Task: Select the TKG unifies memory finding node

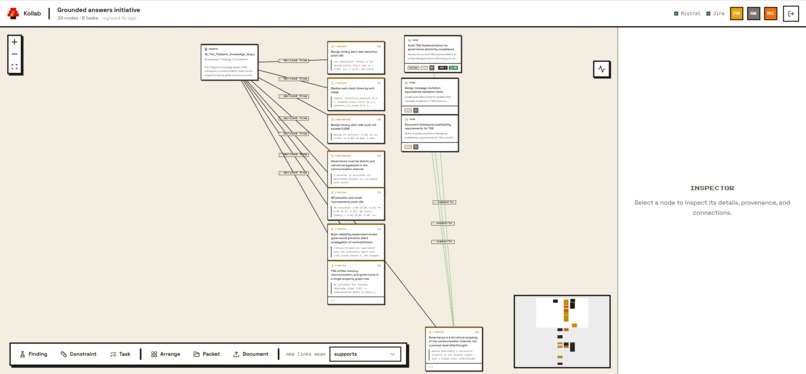Action: 356,283
